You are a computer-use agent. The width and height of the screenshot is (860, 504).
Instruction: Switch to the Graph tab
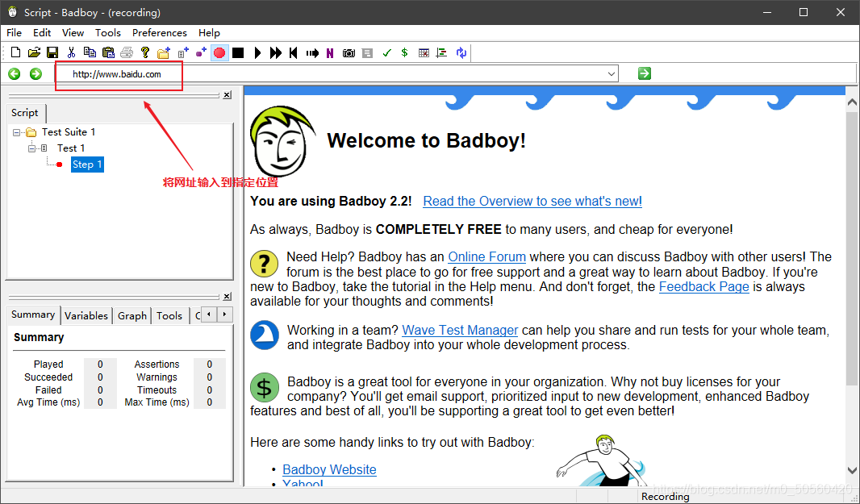pyautogui.click(x=132, y=316)
